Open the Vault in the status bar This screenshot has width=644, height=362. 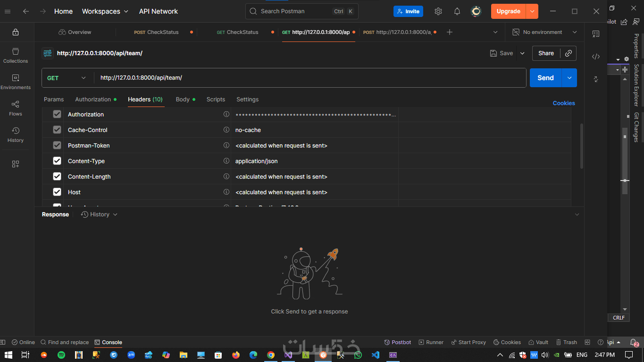(538, 342)
